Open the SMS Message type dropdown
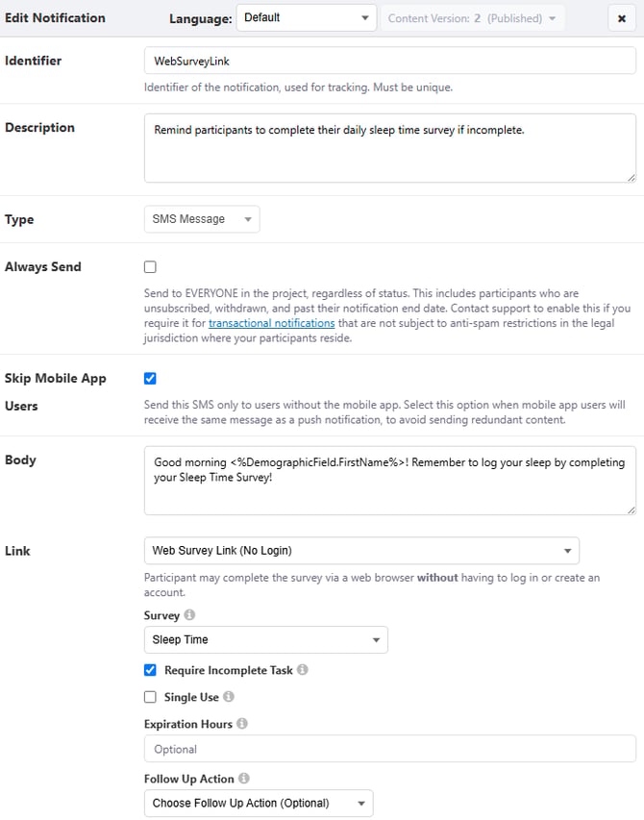644x820 pixels. click(202, 219)
